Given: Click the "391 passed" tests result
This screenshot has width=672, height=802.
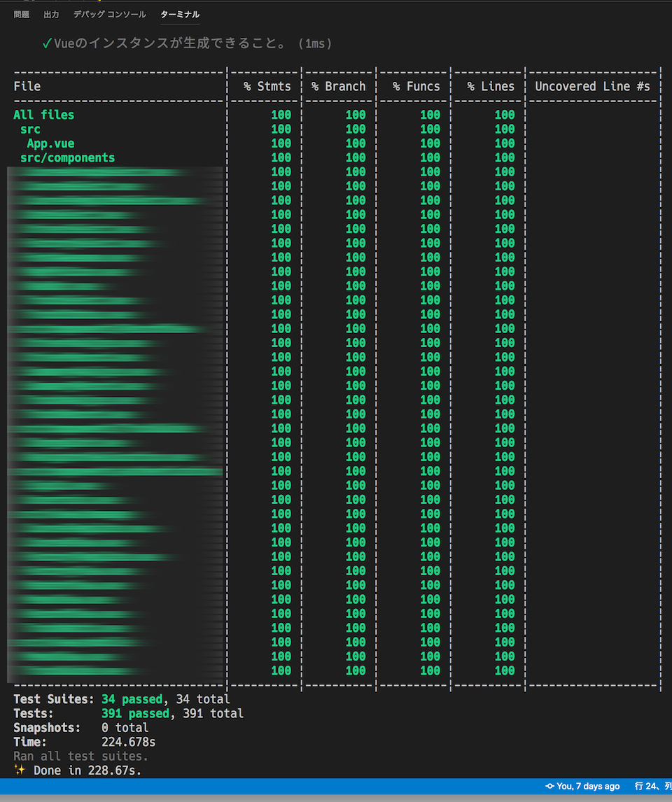Looking at the screenshot, I should (x=136, y=714).
